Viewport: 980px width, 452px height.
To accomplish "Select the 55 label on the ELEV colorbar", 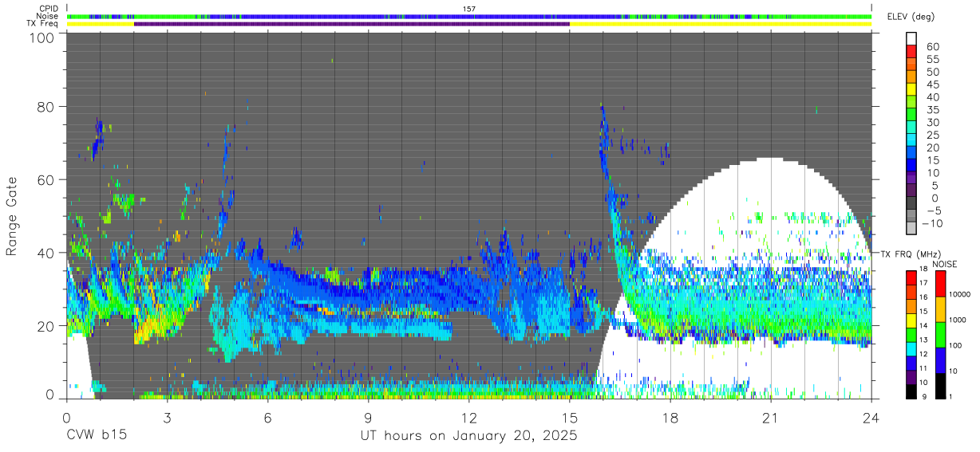I will click(932, 60).
